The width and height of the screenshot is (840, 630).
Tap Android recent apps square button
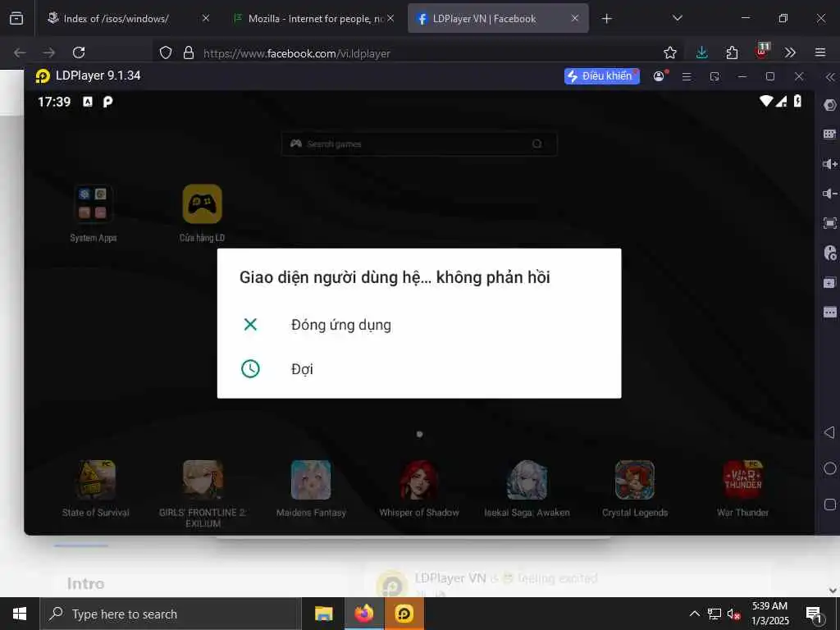click(x=830, y=504)
